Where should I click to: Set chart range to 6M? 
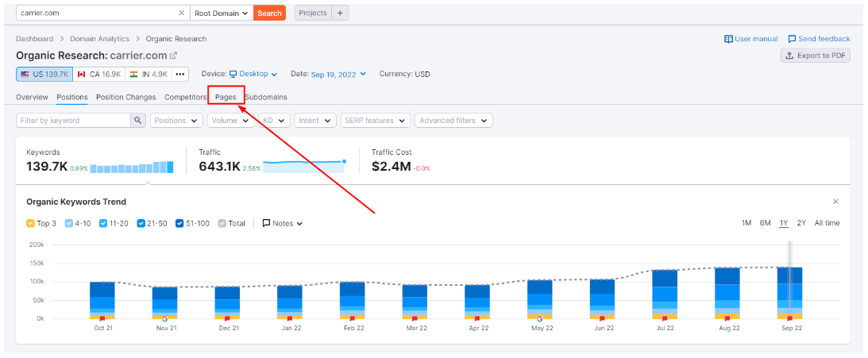point(765,223)
